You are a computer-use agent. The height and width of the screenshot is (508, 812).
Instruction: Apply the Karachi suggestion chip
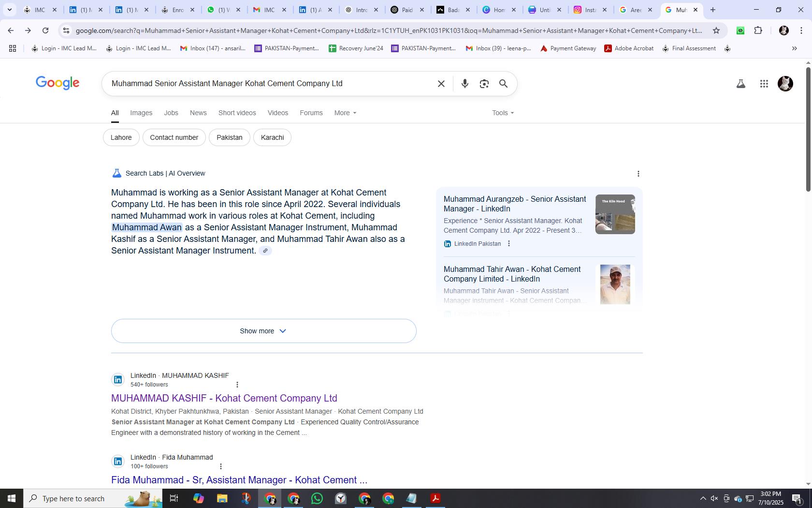tap(272, 137)
